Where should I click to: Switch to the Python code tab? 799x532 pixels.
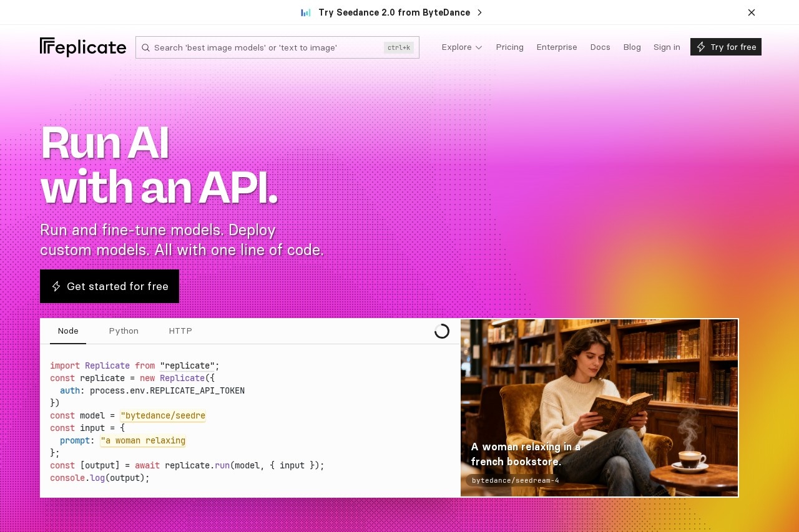click(124, 331)
